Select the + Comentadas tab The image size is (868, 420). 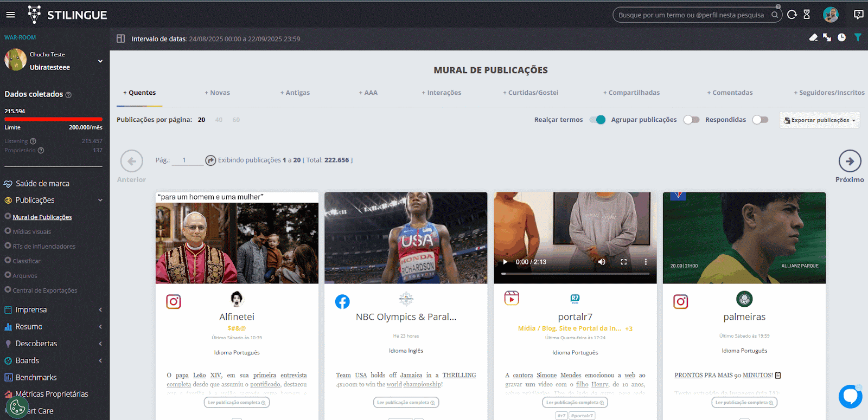(x=730, y=93)
